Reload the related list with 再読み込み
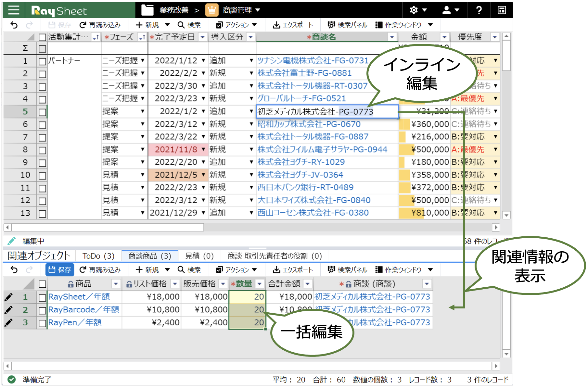588x387 pixels. tap(100, 270)
